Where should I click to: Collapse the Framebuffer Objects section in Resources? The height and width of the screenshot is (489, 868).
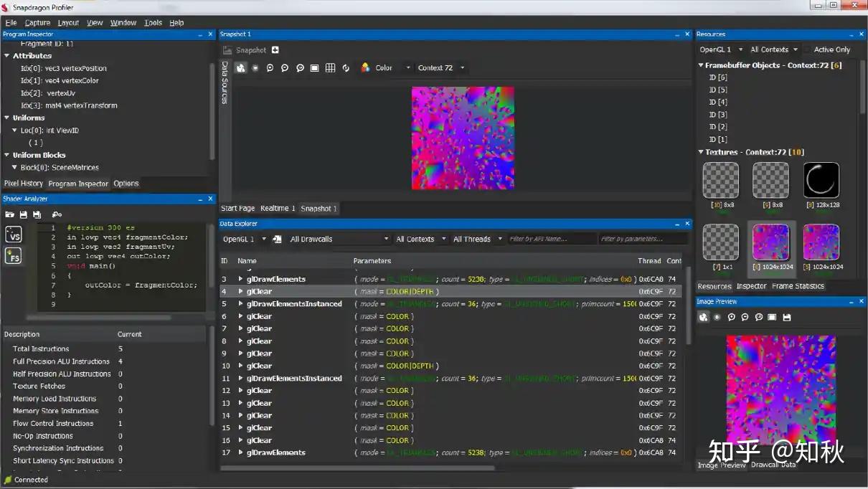coord(701,65)
